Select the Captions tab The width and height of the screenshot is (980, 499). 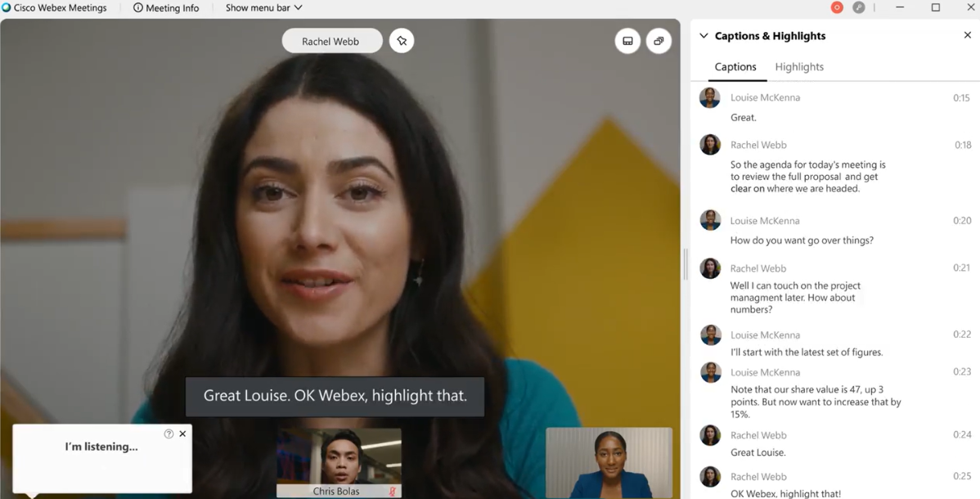(735, 66)
